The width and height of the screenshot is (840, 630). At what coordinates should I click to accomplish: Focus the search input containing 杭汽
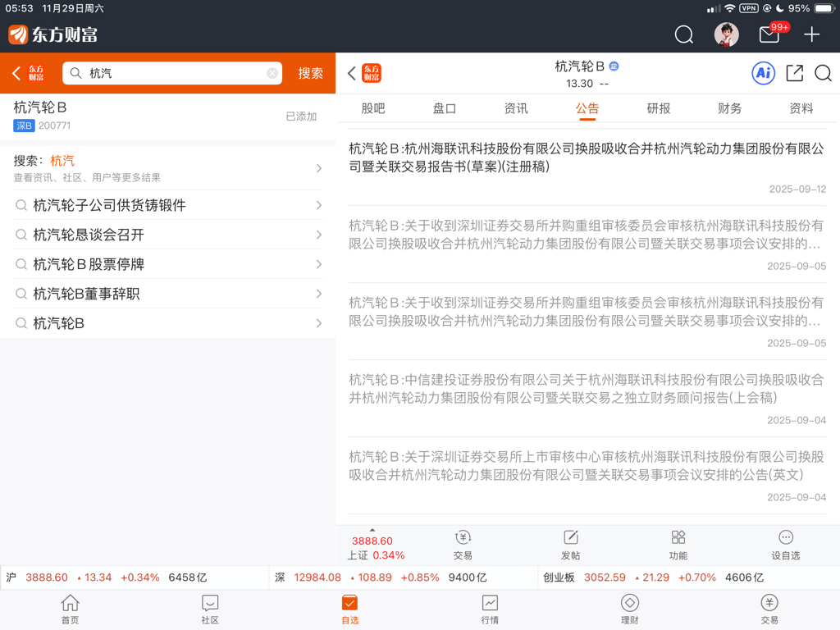(x=172, y=73)
